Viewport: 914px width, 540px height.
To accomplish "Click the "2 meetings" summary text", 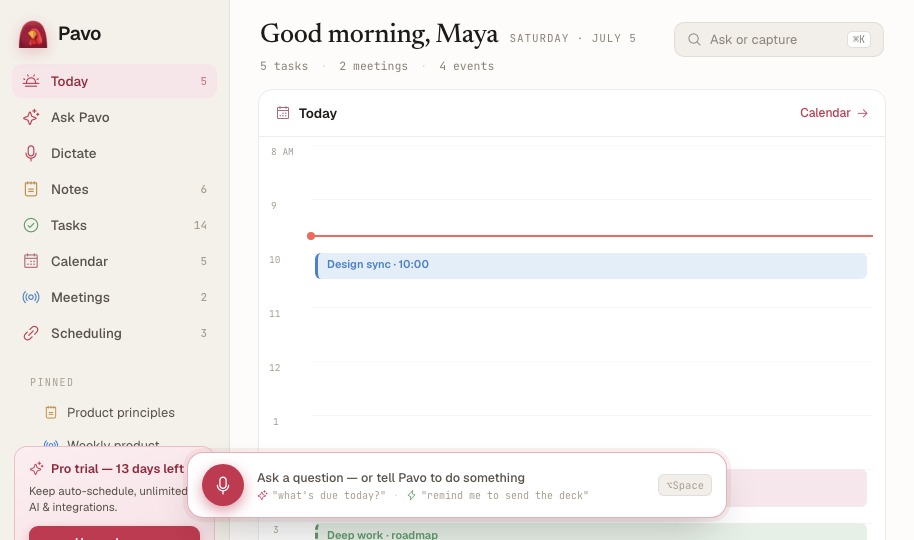I will [x=374, y=66].
